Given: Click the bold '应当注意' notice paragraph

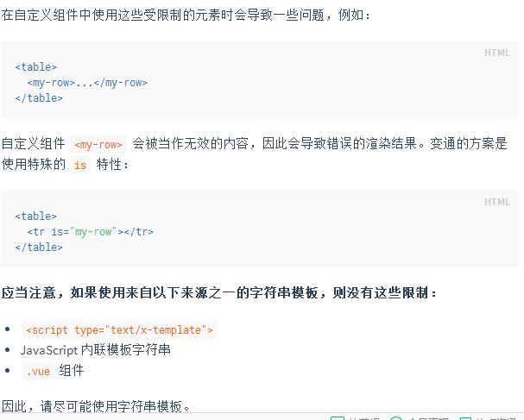Looking at the screenshot, I should point(219,293).
